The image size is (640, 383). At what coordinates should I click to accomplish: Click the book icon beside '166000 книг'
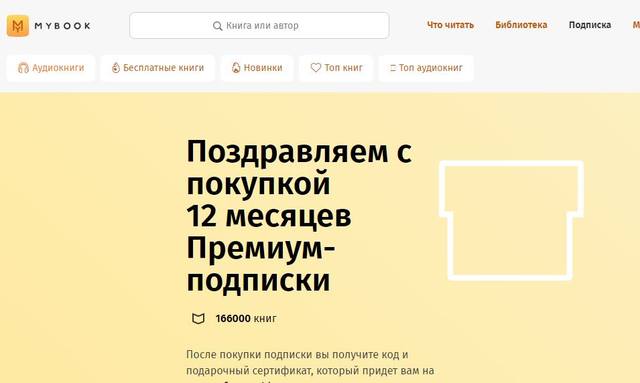coord(198,318)
